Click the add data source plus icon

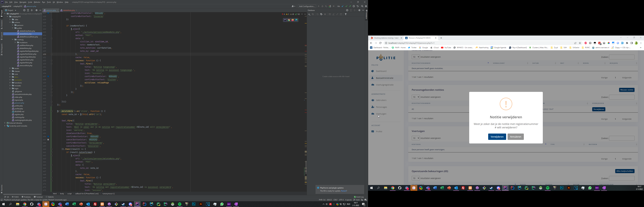[x=309, y=14]
